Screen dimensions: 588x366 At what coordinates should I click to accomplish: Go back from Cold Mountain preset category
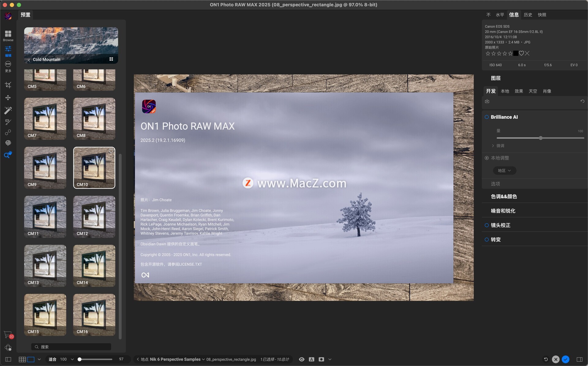(29, 60)
